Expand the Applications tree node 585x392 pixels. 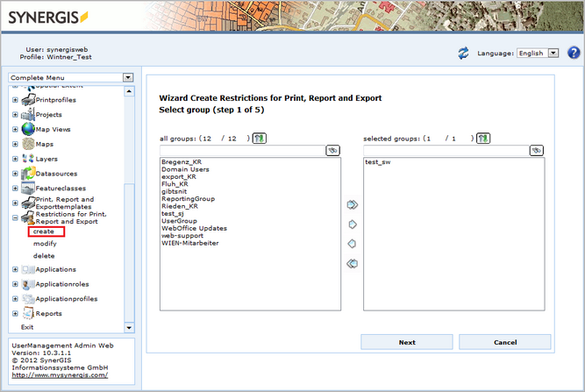coord(15,269)
